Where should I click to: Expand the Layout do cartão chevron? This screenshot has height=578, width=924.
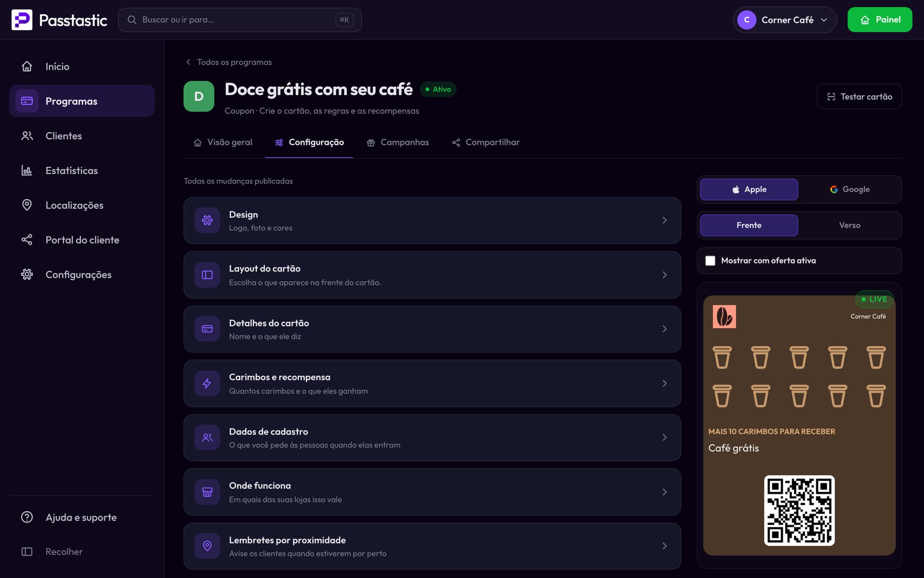click(x=665, y=275)
